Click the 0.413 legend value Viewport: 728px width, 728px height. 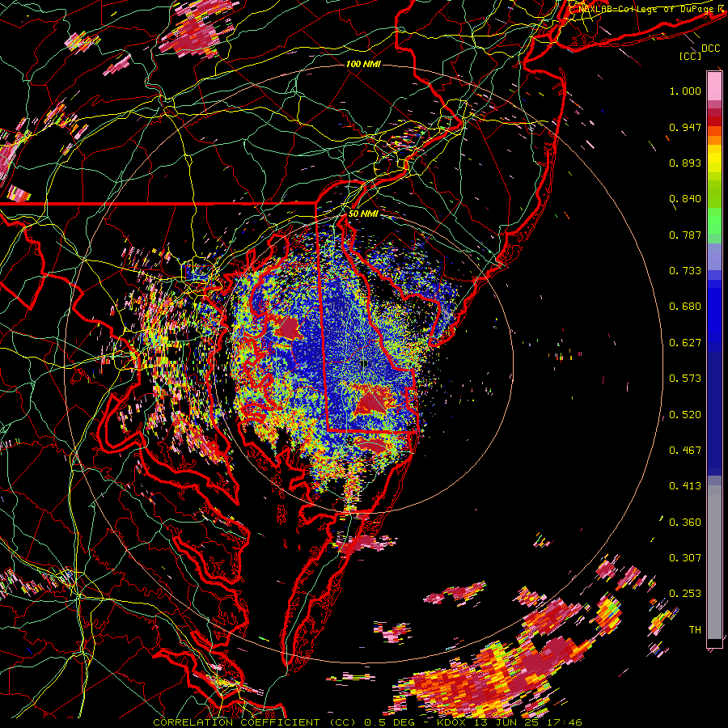tap(685, 486)
